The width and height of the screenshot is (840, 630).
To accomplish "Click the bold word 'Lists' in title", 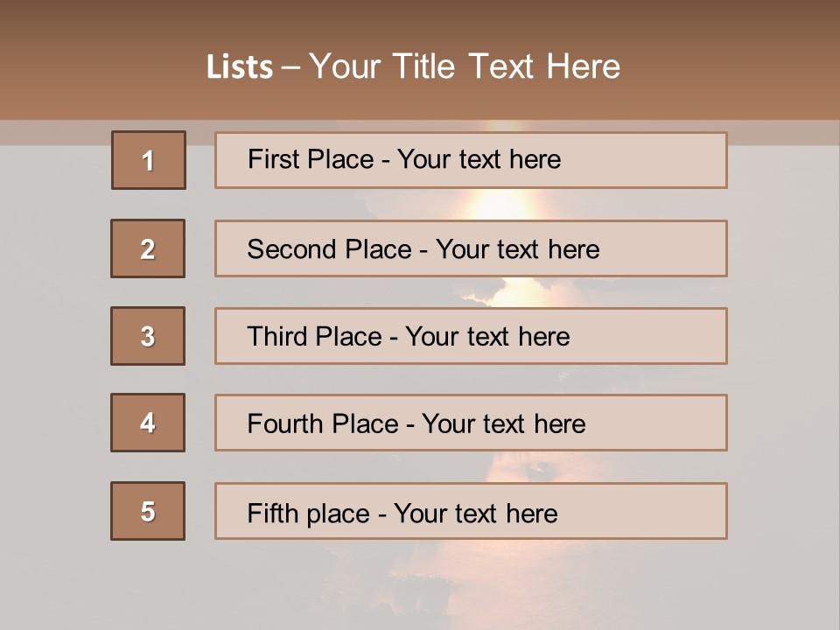I will [x=239, y=67].
